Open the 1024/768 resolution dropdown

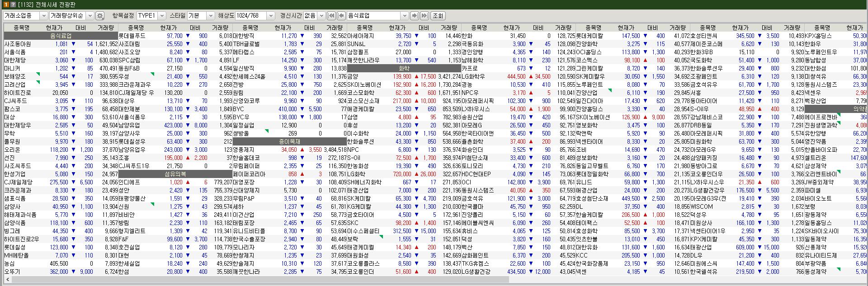pos(255,16)
